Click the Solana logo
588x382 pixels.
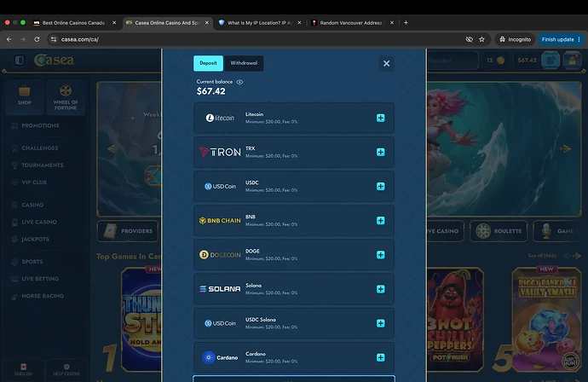pos(220,289)
